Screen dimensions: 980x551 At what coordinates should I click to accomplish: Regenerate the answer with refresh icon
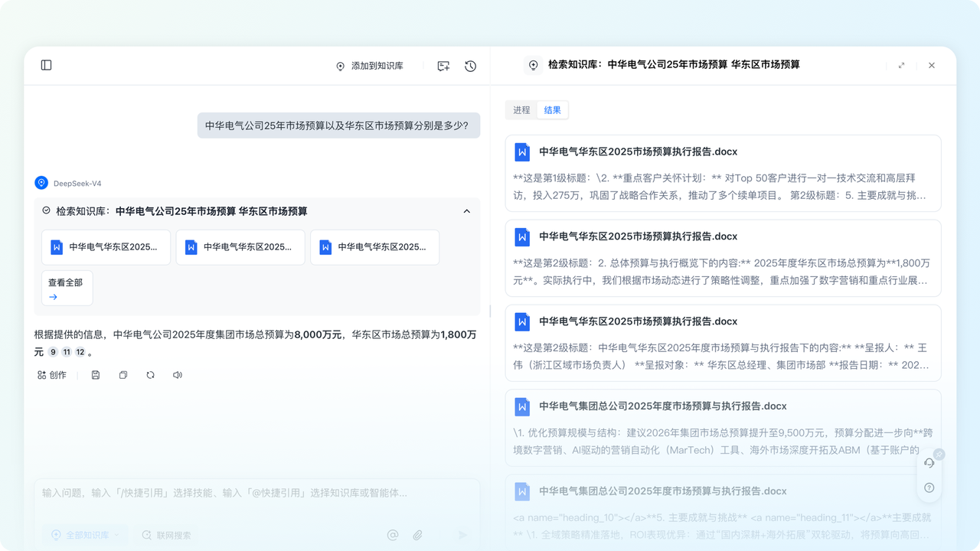(151, 375)
